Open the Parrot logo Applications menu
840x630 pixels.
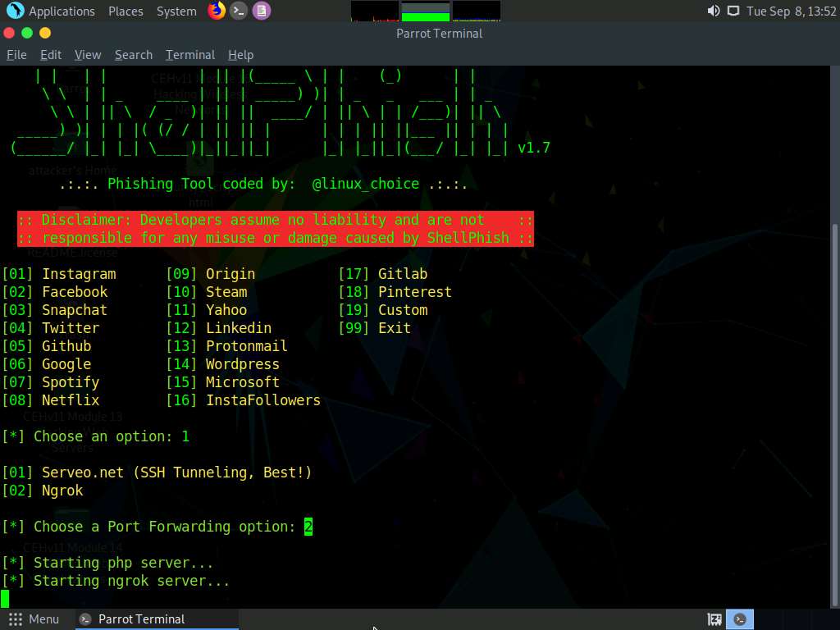15,11
